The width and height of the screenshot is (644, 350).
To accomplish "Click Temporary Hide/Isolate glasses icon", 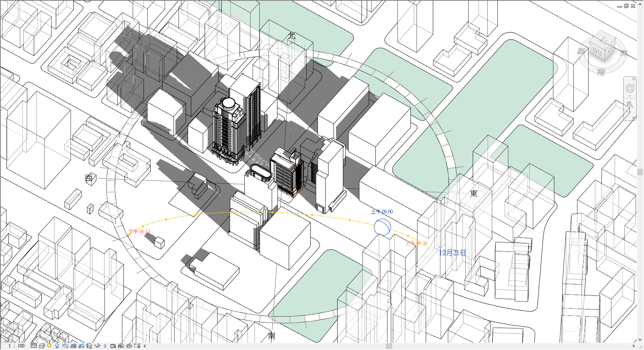I will pos(97,346).
